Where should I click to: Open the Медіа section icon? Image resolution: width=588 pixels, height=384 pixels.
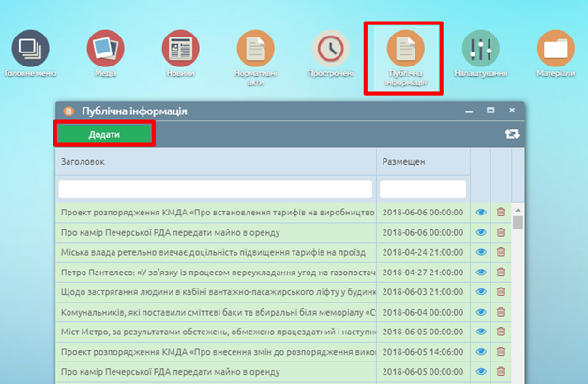click(x=105, y=48)
